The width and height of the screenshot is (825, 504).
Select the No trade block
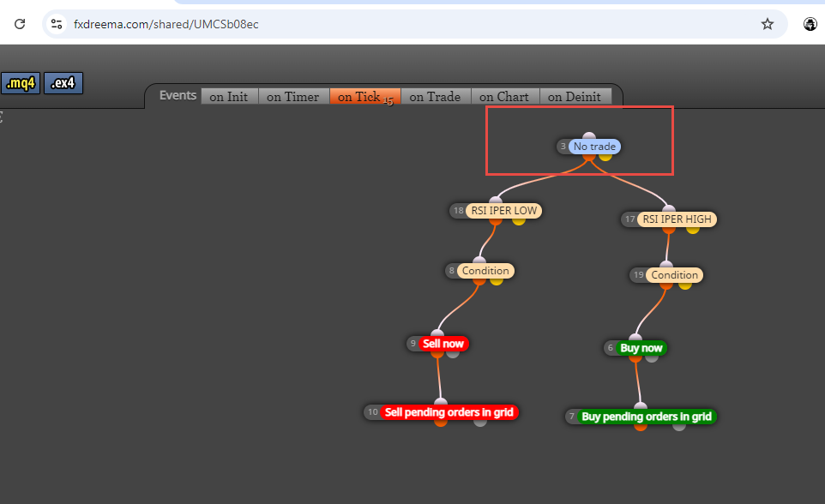coord(594,147)
